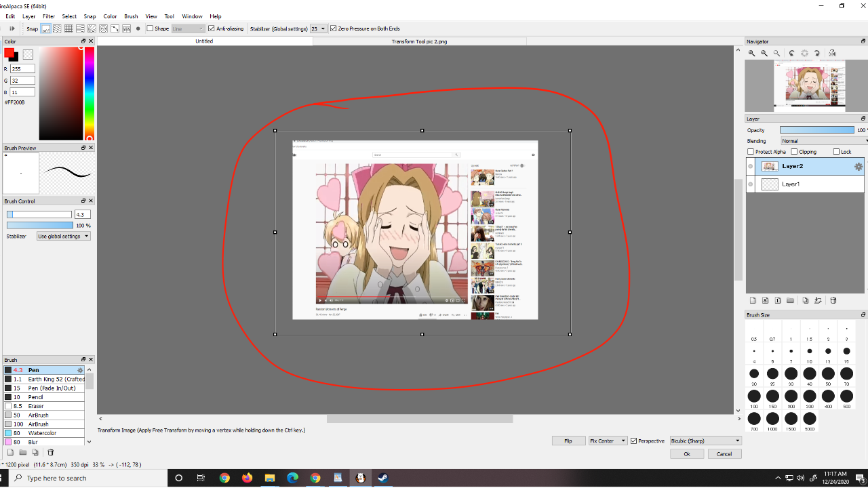The width and height of the screenshot is (868, 488).
Task: Select the Watercolor brush
Action: click(x=44, y=433)
